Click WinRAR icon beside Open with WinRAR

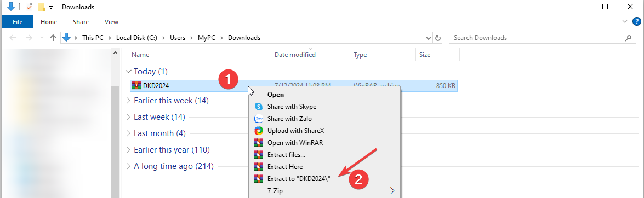tap(258, 143)
